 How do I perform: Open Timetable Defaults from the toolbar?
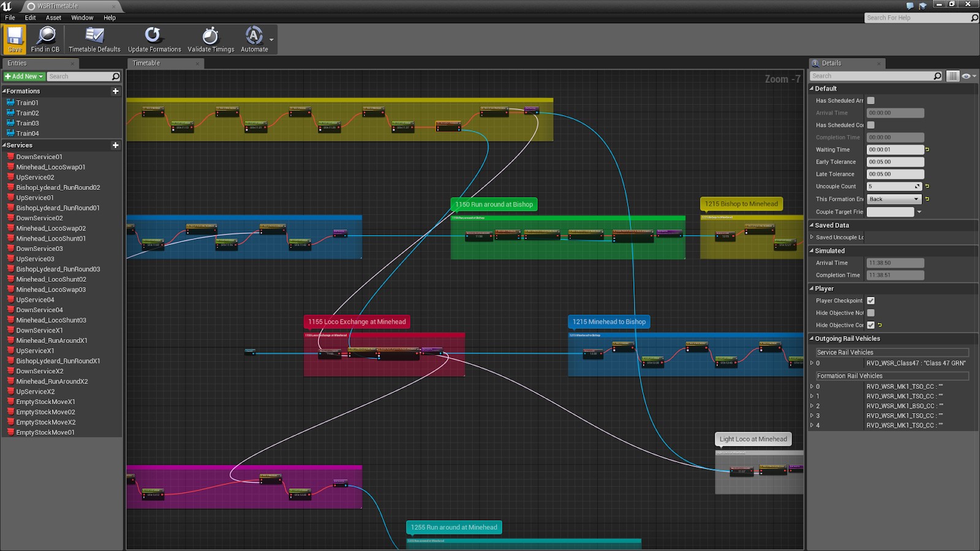point(94,36)
